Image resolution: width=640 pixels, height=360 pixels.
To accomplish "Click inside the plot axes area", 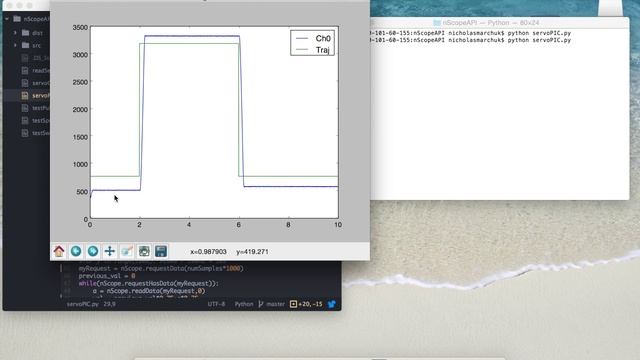I will click(x=214, y=122).
